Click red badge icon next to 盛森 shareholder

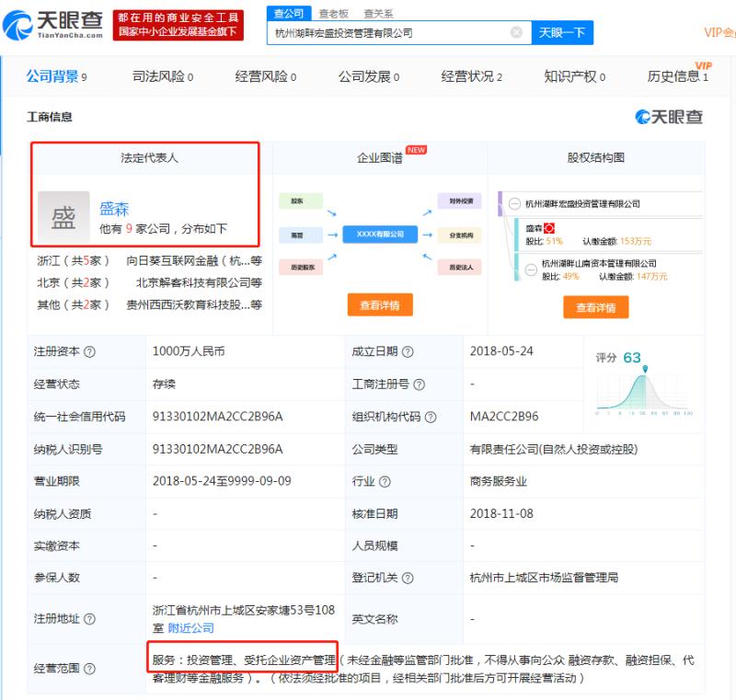point(549,228)
